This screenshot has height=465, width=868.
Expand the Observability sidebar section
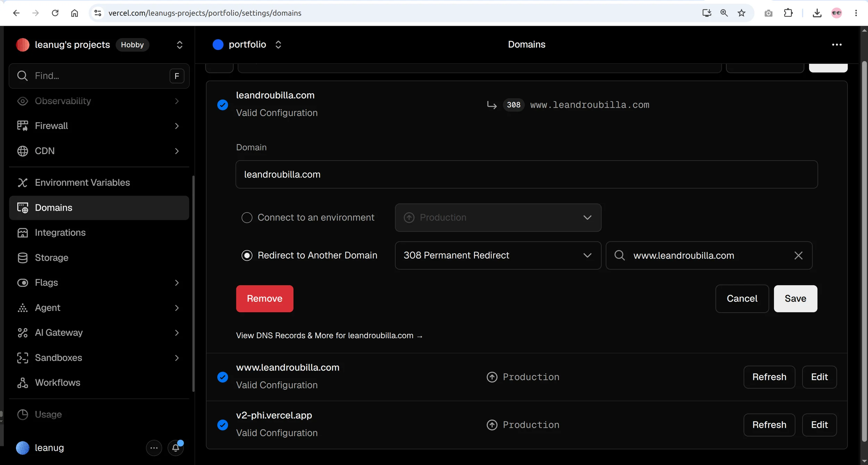(177, 101)
